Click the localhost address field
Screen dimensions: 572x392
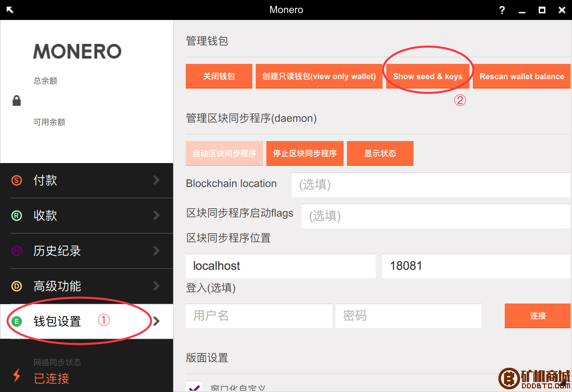pyautogui.click(x=281, y=266)
